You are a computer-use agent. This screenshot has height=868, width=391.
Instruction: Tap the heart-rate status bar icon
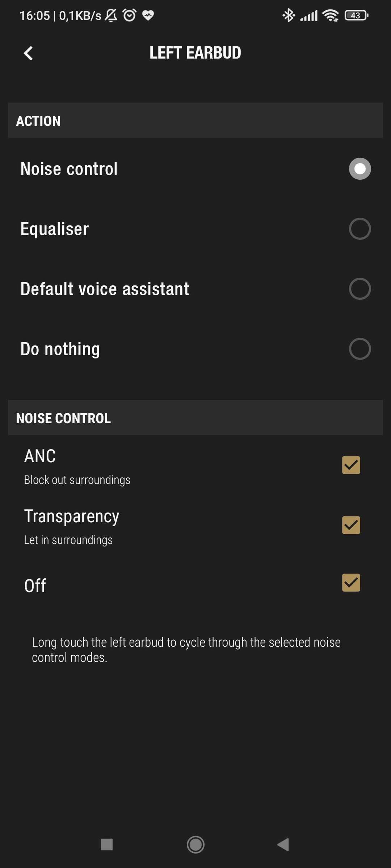pyautogui.click(x=148, y=15)
